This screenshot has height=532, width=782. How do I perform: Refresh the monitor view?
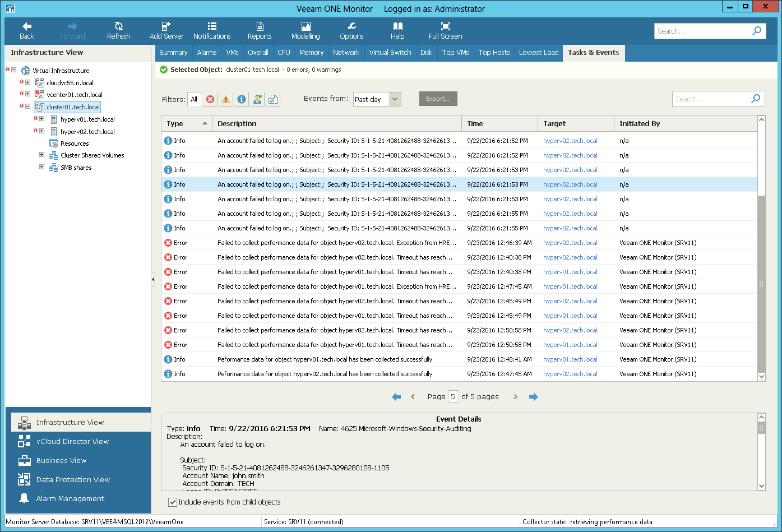[118, 31]
